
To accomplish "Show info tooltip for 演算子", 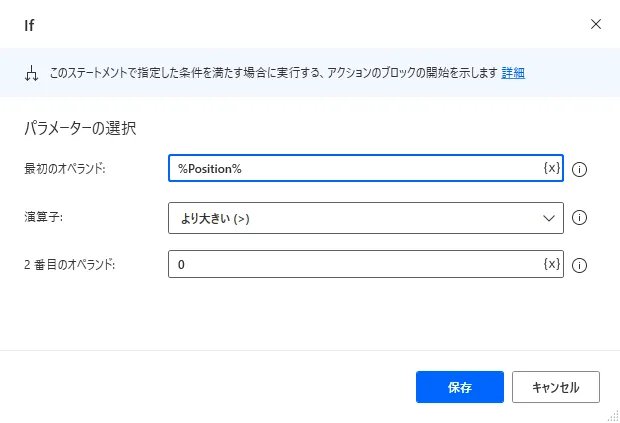I will pos(579,217).
